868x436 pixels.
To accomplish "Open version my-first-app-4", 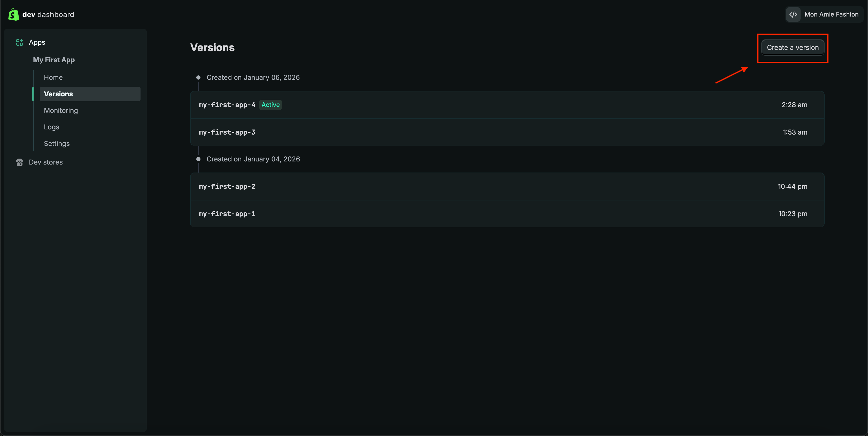I will (227, 105).
